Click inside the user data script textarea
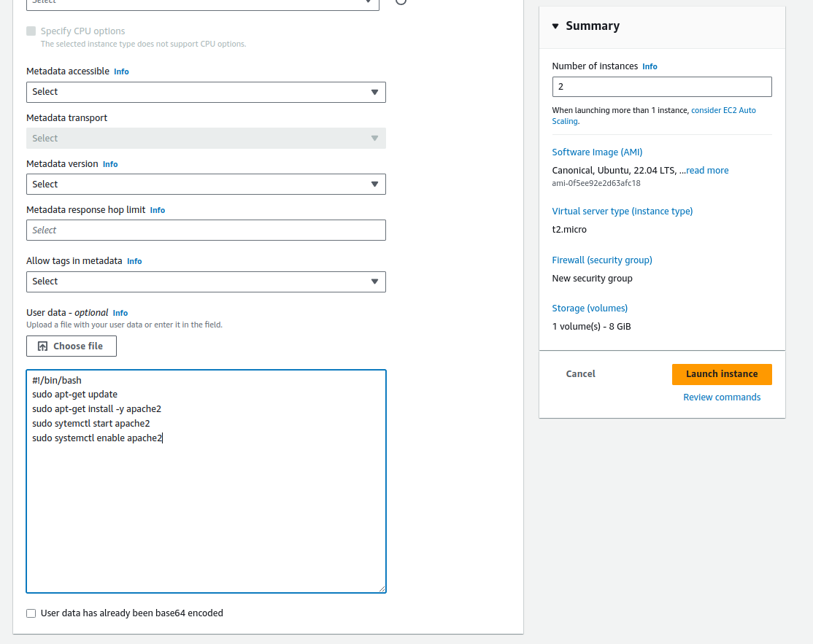 [206, 481]
